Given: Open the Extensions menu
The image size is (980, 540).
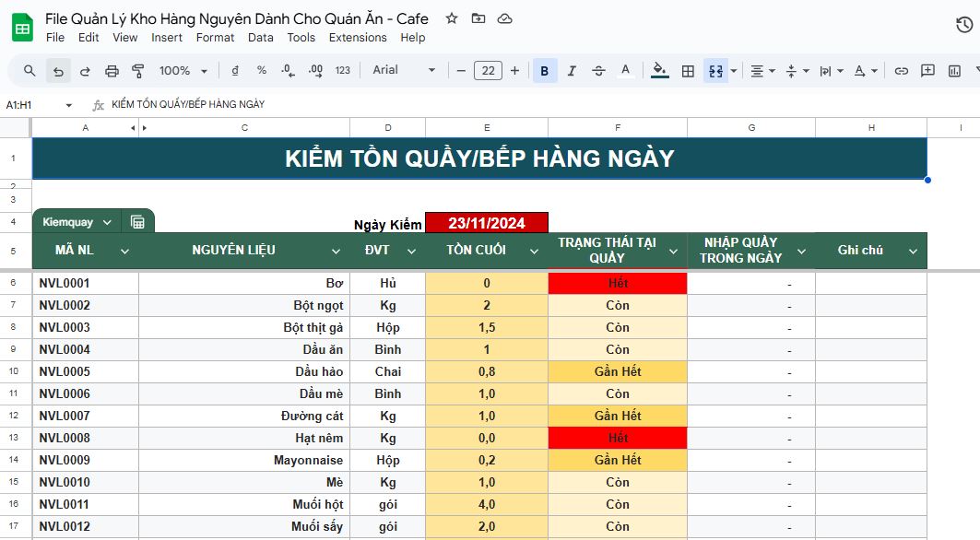Looking at the screenshot, I should click(x=358, y=38).
